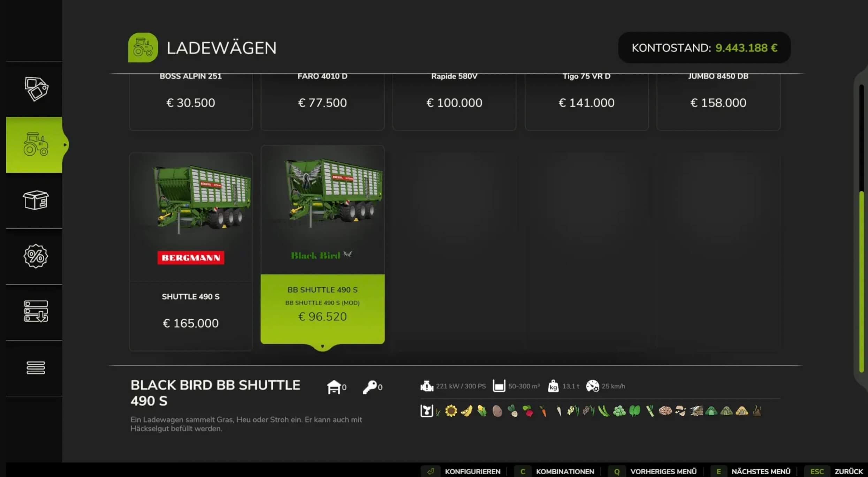Click the potato fill type icon
The width and height of the screenshot is (868, 477).
tap(497, 411)
